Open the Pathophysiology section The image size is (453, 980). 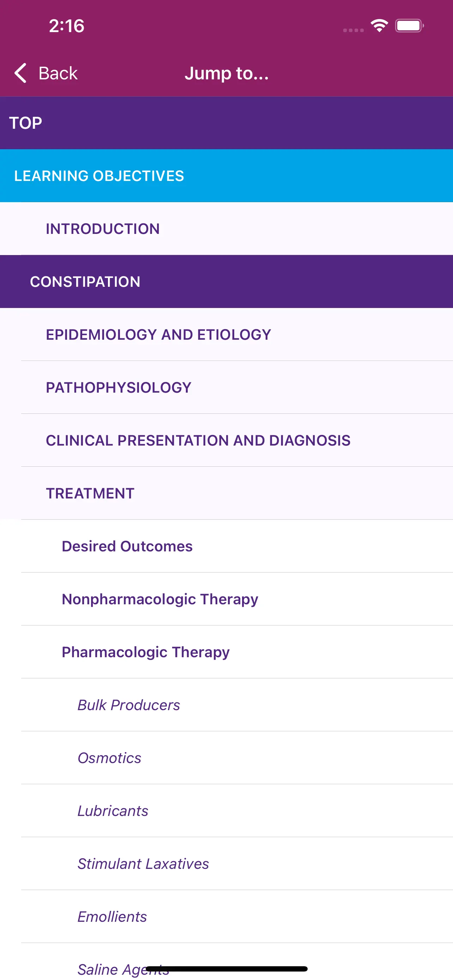coord(118,387)
